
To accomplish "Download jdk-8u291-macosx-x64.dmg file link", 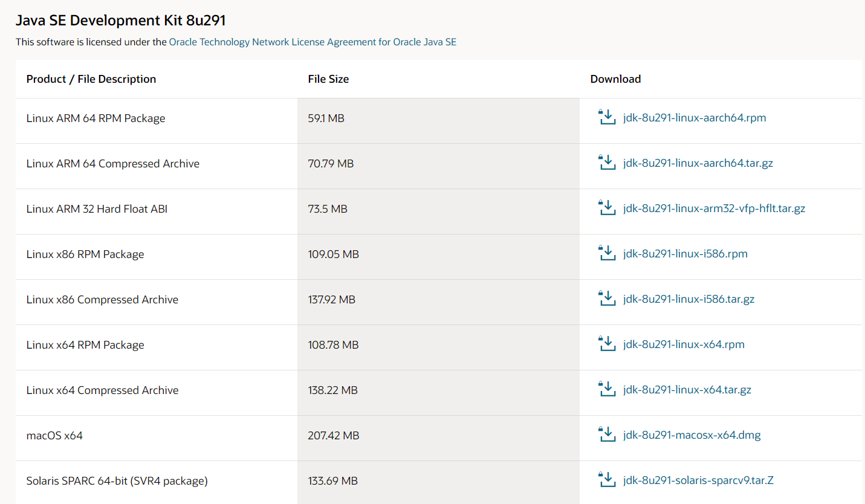I will point(692,435).
